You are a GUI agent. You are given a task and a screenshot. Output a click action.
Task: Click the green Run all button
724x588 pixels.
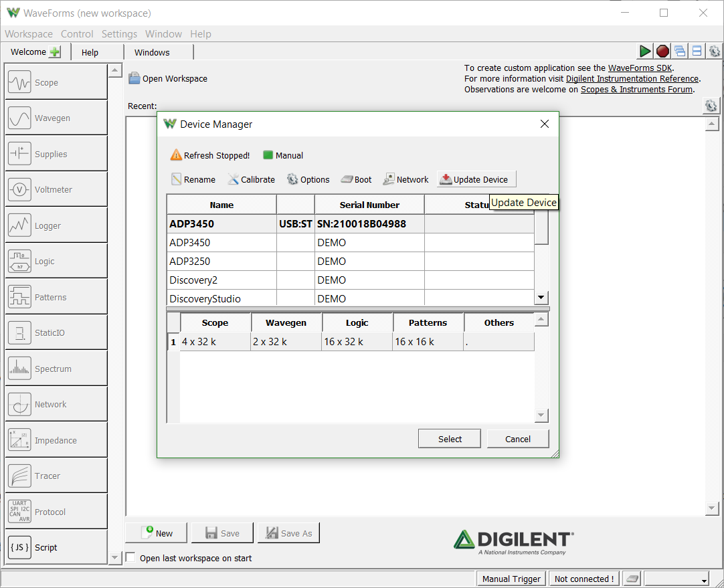[x=645, y=52]
